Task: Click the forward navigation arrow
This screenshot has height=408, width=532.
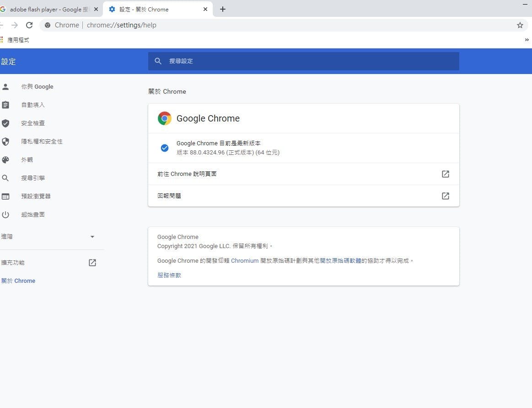Action: point(15,25)
